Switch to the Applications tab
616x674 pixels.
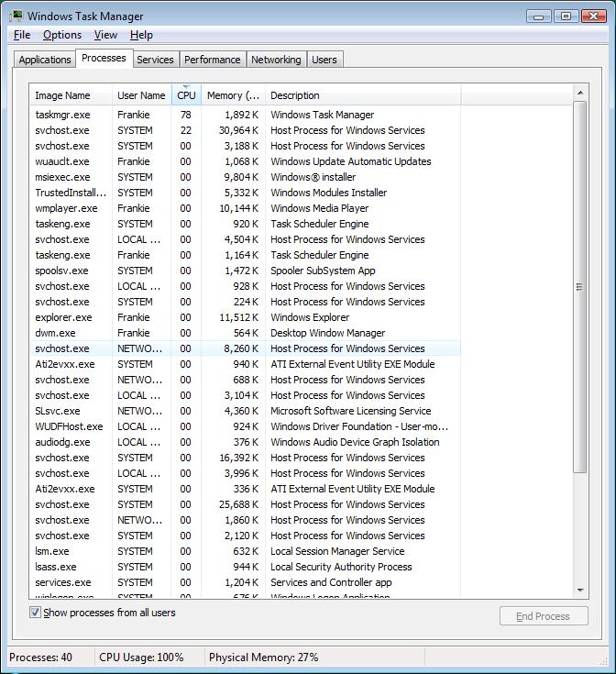click(45, 60)
